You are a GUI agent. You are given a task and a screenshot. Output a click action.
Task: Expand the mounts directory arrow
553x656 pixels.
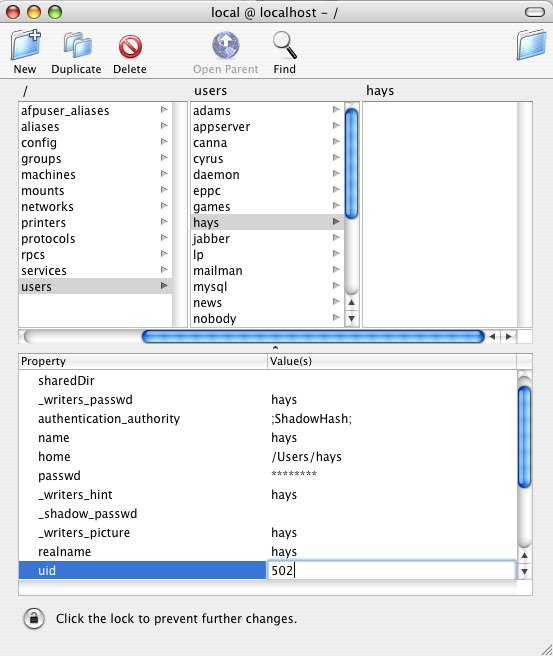[x=164, y=190]
